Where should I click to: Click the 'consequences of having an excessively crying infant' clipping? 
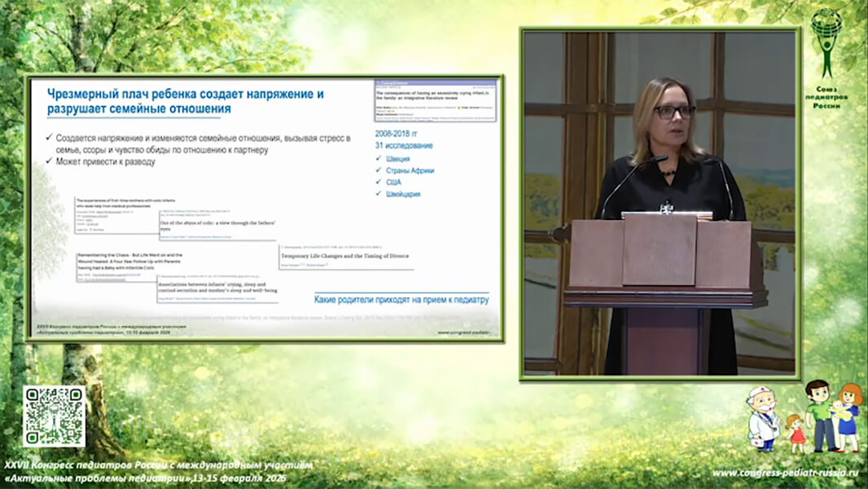[436, 100]
